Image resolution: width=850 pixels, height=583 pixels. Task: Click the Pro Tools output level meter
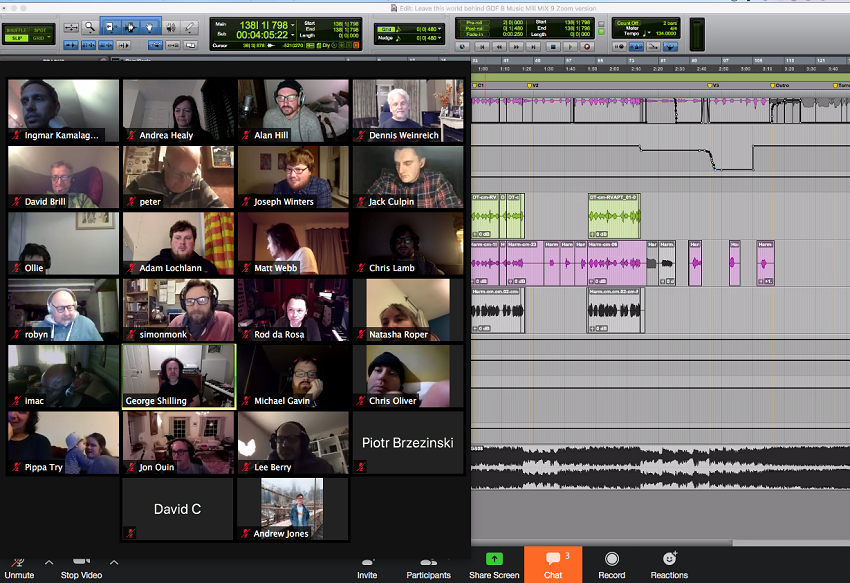(x=697, y=35)
